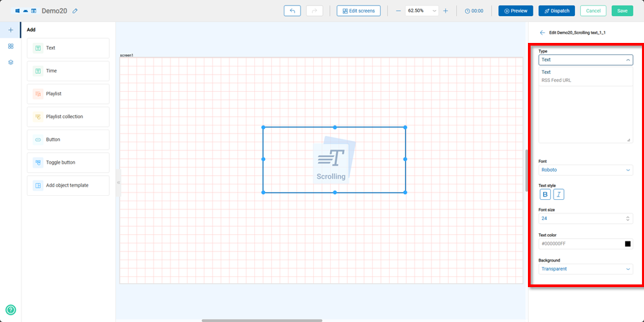This screenshot has height=322, width=644.
Task: Select RSS Feed URL option
Action: (x=557, y=80)
